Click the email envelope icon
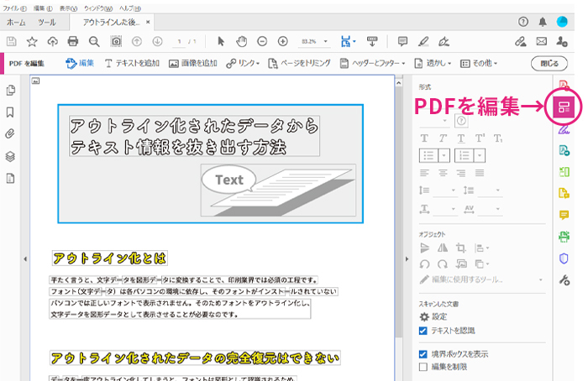This screenshot has height=381, width=588. click(541, 41)
